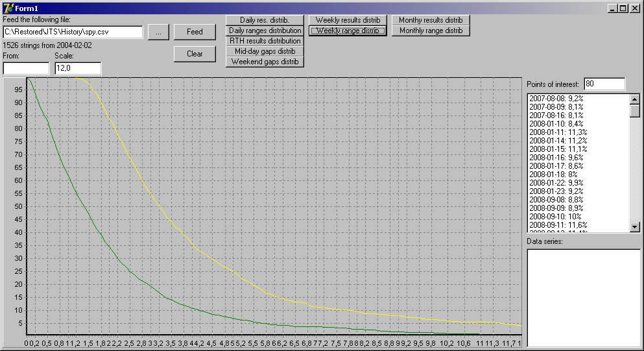
Task: Click the From input field
Action: point(26,68)
